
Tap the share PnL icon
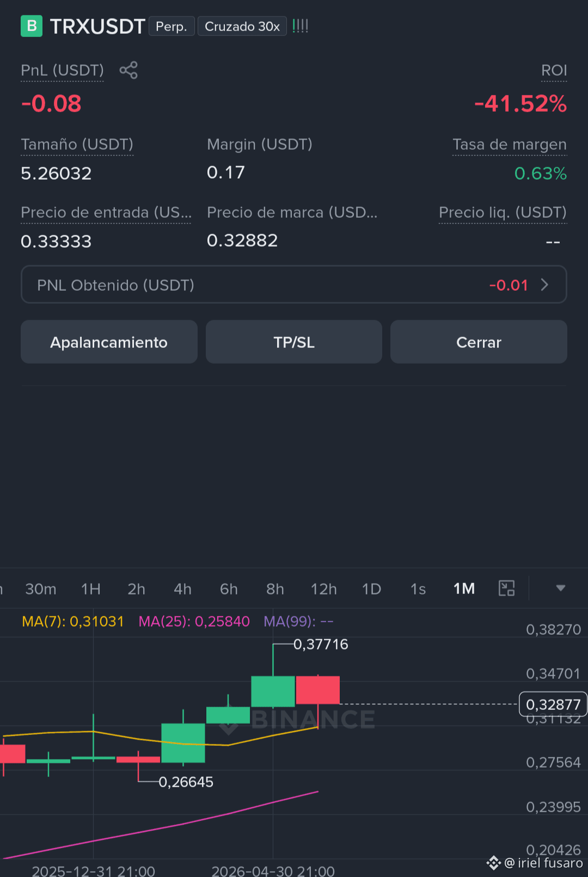[x=128, y=70]
